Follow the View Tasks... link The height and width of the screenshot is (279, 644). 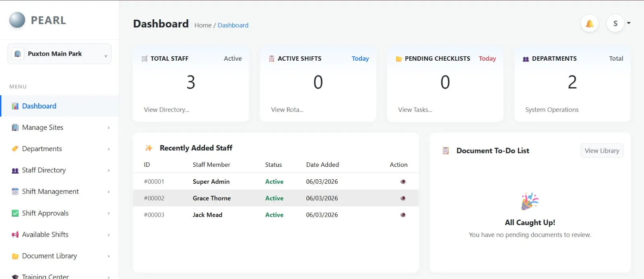(415, 110)
